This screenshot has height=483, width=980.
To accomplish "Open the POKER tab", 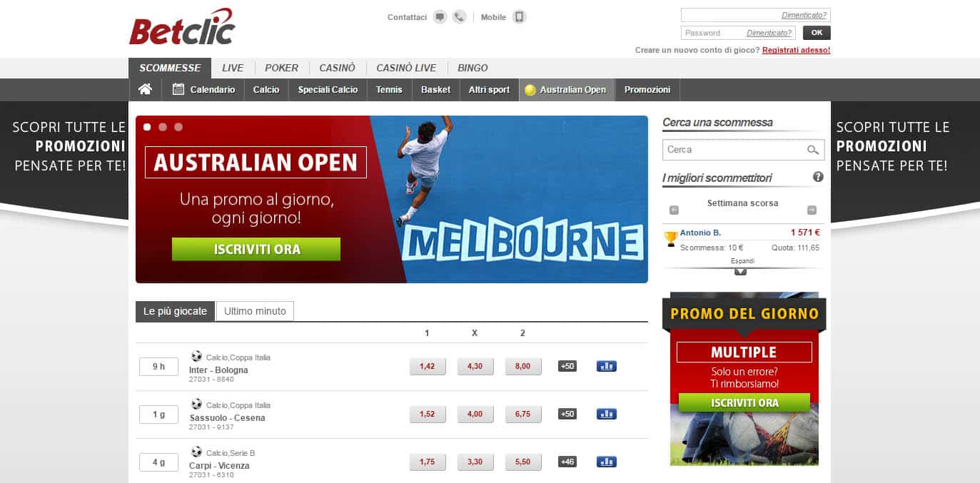I will click(x=281, y=68).
